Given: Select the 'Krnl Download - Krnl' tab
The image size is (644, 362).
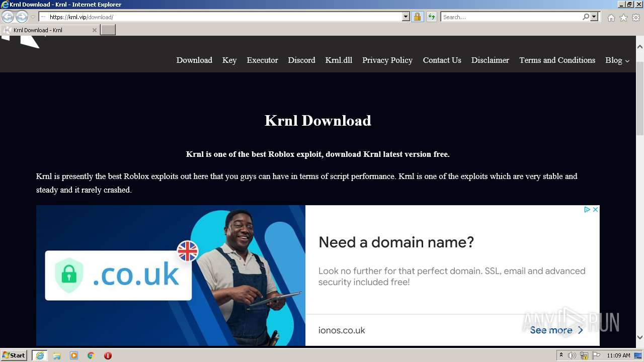Looking at the screenshot, I should coord(50,30).
